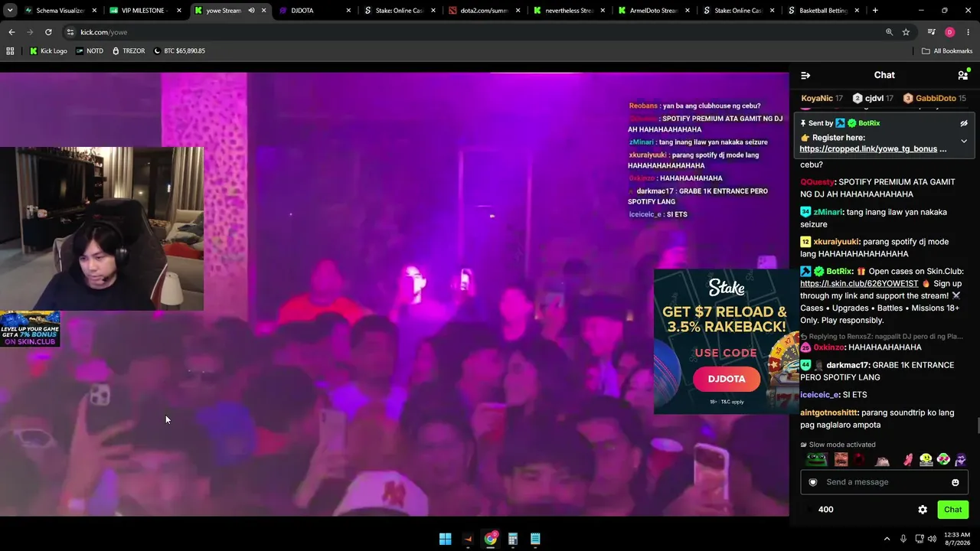Collapse the chat panel with the arrow icon

tap(805, 75)
